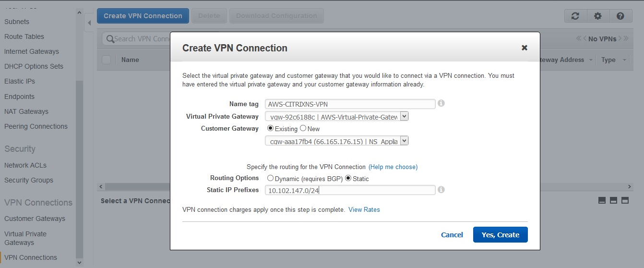The height and width of the screenshot is (268, 644).
Task: Go to first page of VPN list
Action: [579, 38]
